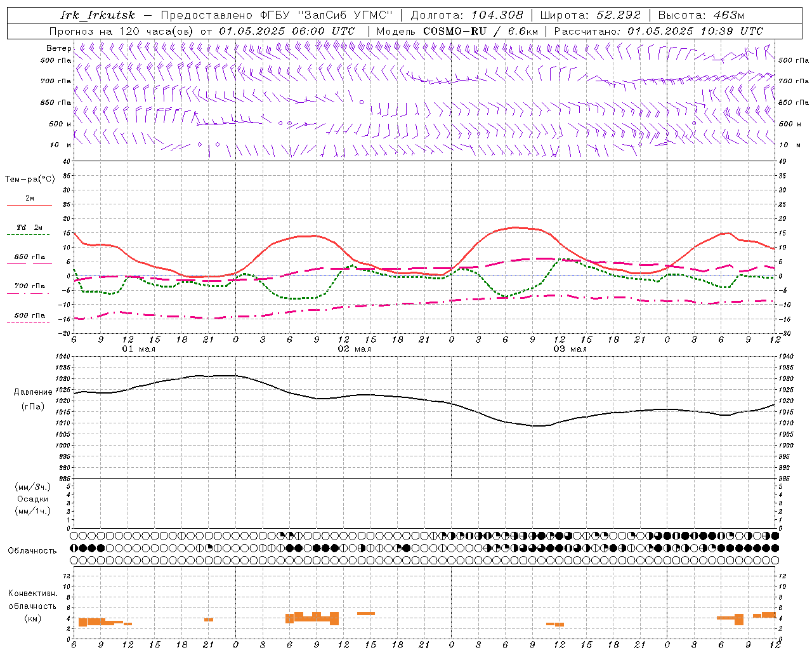Screen dimensions: 812x650
Task: Click the Давление pressure label
Action: 33,392
